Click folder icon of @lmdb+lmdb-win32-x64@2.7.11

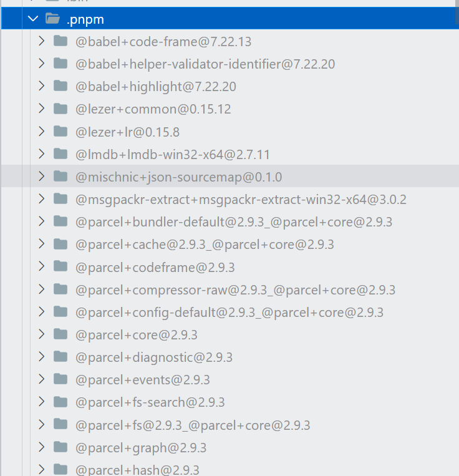point(60,153)
